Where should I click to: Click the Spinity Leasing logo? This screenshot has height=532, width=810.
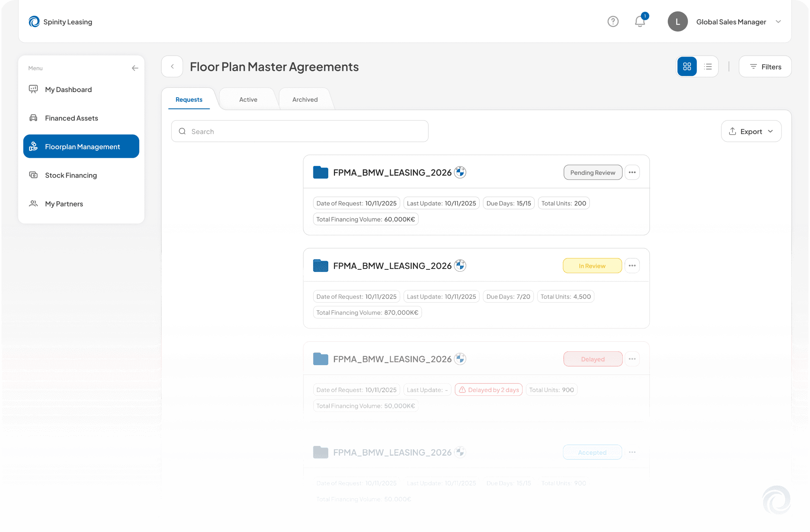pyautogui.click(x=60, y=22)
